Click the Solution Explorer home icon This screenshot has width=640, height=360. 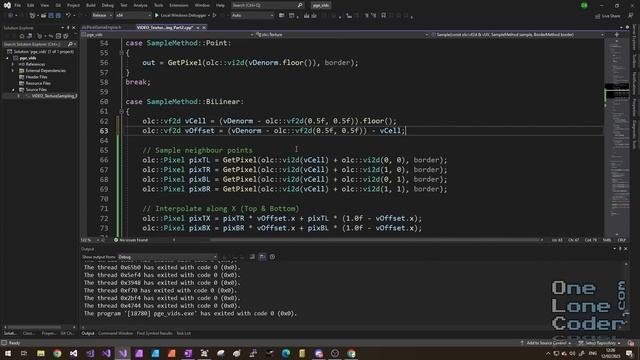click(x=22, y=36)
